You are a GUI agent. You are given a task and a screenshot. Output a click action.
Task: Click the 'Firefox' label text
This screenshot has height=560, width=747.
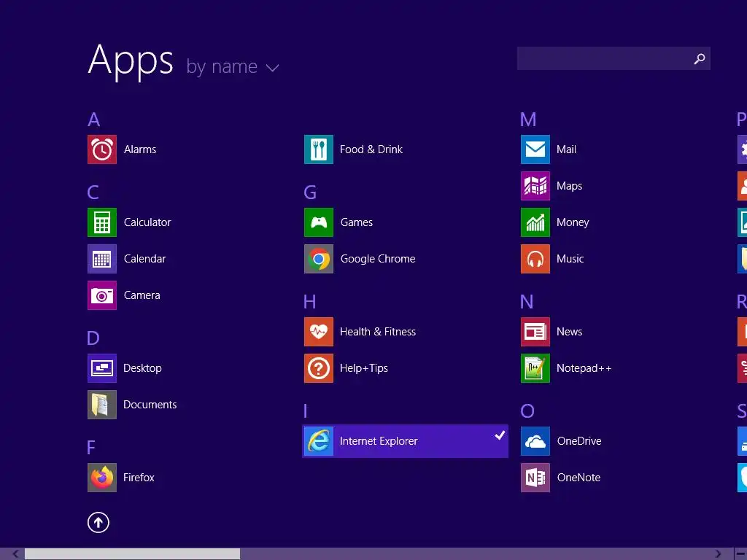point(139,478)
